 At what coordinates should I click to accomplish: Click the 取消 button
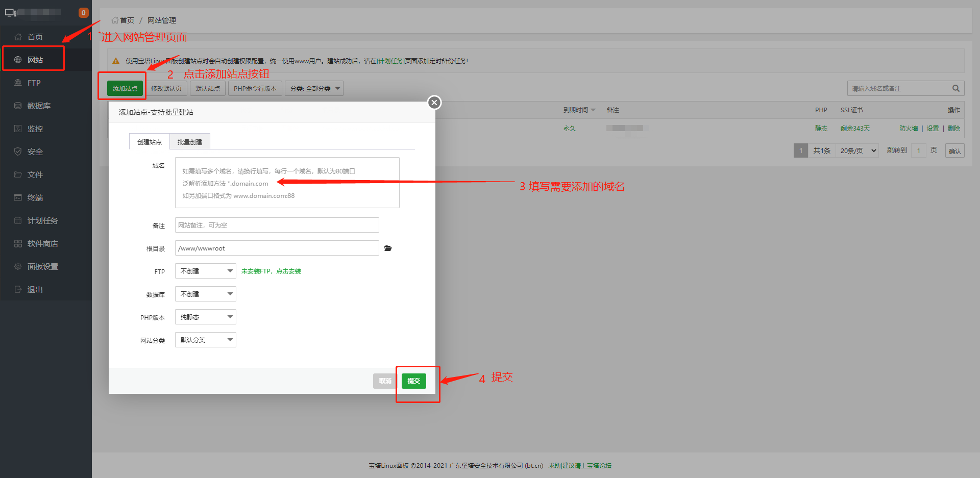385,381
